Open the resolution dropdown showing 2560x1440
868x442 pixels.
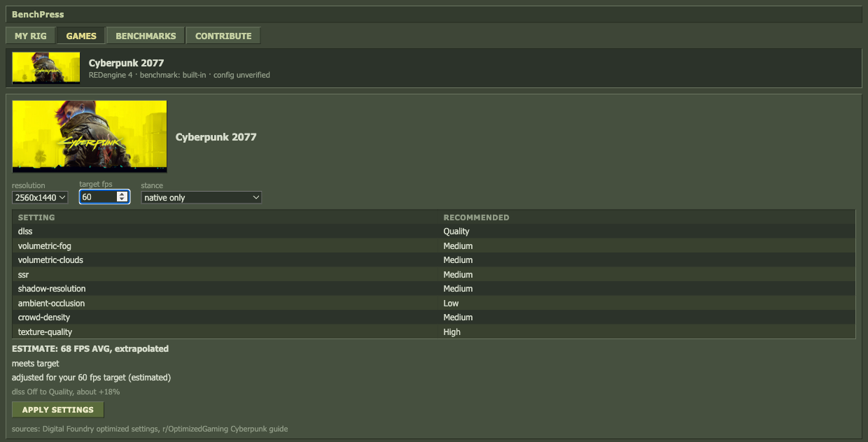click(x=40, y=197)
